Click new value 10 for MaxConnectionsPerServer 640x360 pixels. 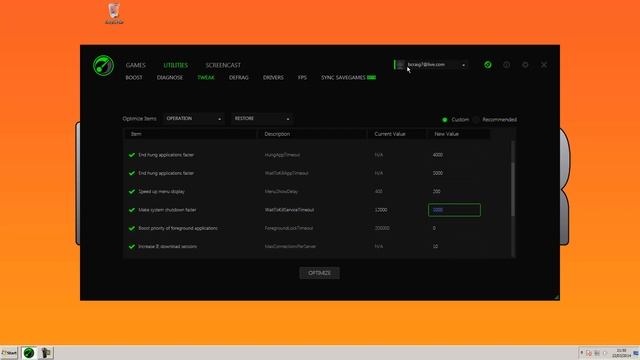[435, 247]
